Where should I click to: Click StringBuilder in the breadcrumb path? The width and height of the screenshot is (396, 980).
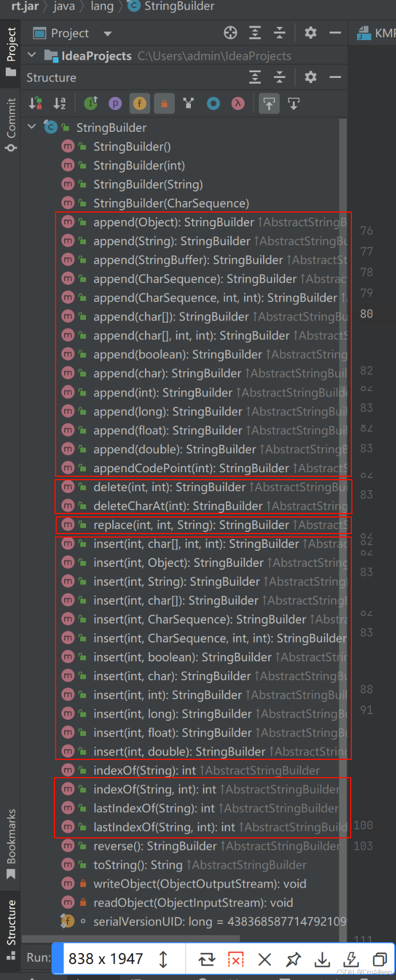click(x=179, y=6)
